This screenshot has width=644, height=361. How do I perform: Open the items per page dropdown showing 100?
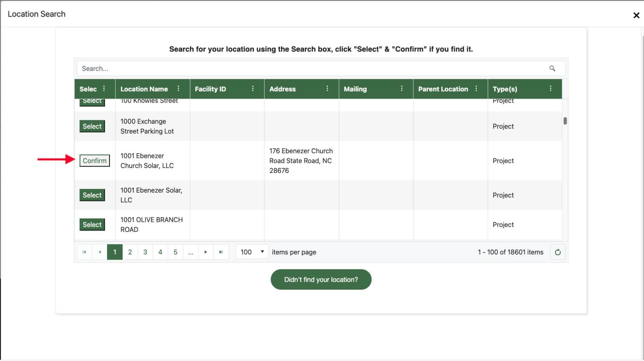pyautogui.click(x=251, y=252)
